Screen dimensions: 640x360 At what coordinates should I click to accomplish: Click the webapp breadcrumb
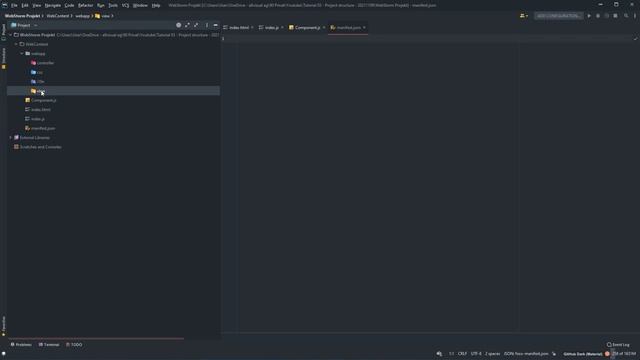(x=82, y=16)
